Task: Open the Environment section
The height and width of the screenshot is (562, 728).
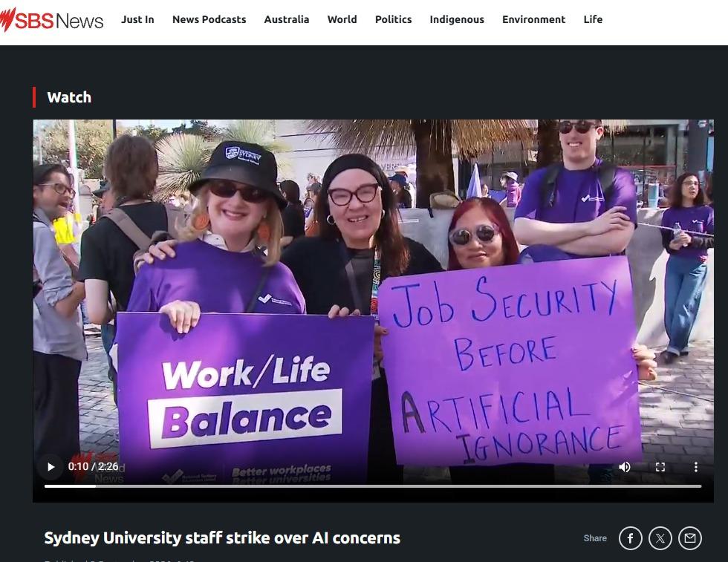Action: 534,19
